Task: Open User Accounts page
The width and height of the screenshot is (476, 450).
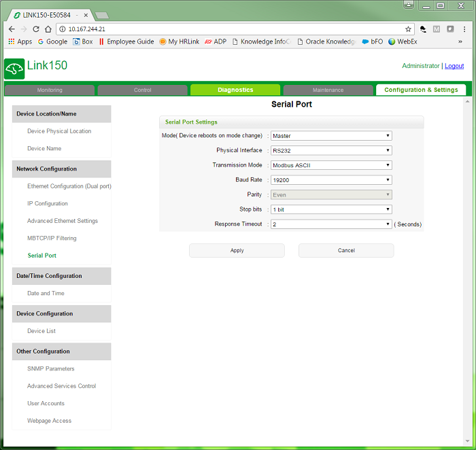Action: pos(46,403)
